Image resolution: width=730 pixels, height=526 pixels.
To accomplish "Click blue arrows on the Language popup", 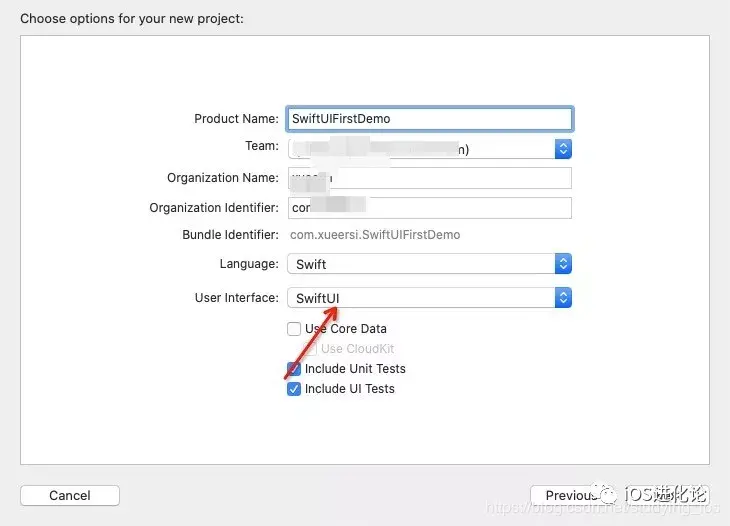I will (x=563, y=264).
